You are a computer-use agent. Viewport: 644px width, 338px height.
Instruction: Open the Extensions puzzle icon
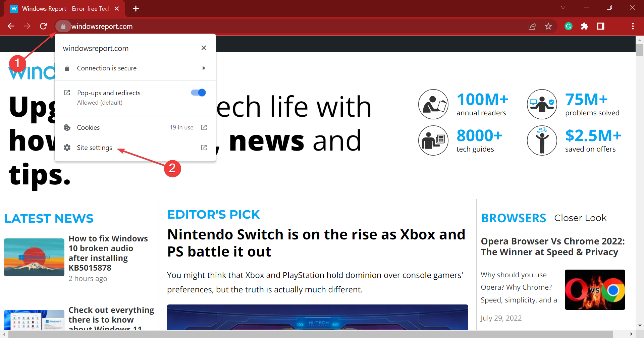[x=585, y=26]
